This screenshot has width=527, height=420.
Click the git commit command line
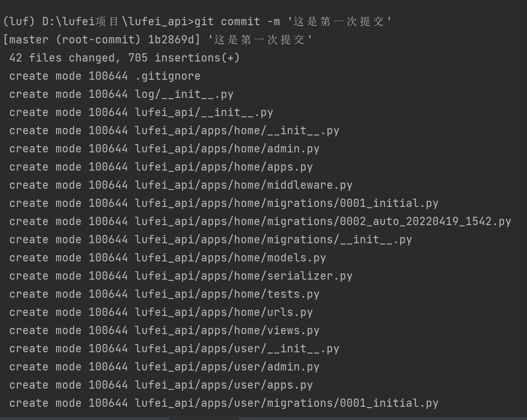click(x=197, y=21)
